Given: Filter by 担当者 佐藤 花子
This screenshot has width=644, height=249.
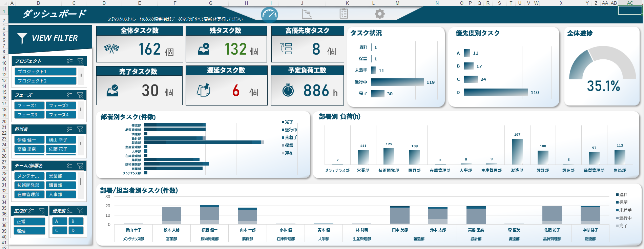Looking at the screenshot, I should pyautogui.click(x=61, y=149).
